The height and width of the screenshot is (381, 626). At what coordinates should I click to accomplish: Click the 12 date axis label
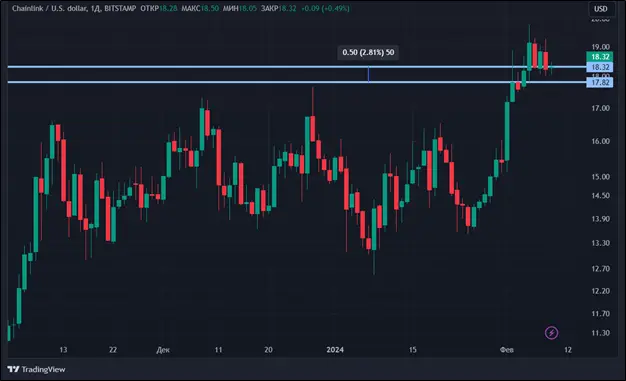[x=568, y=350]
